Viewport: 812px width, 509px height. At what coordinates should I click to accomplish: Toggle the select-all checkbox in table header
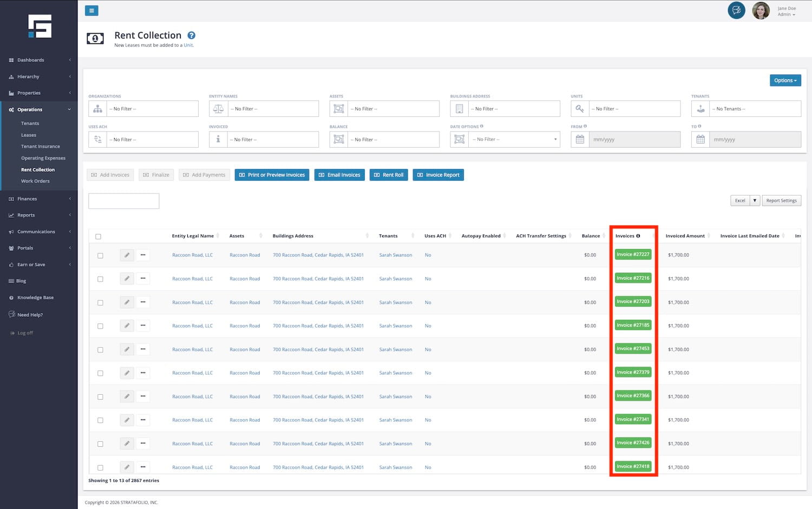pyautogui.click(x=98, y=237)
